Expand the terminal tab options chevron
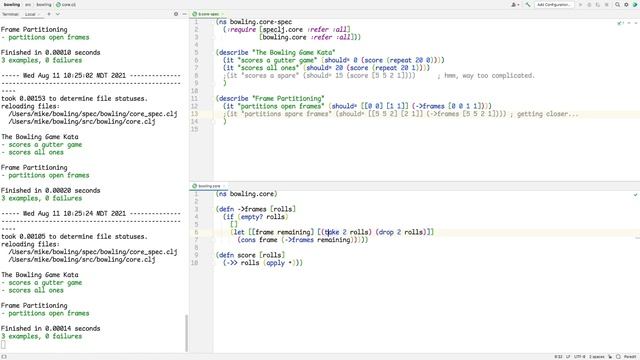640x360 pixels. [58, 14]
